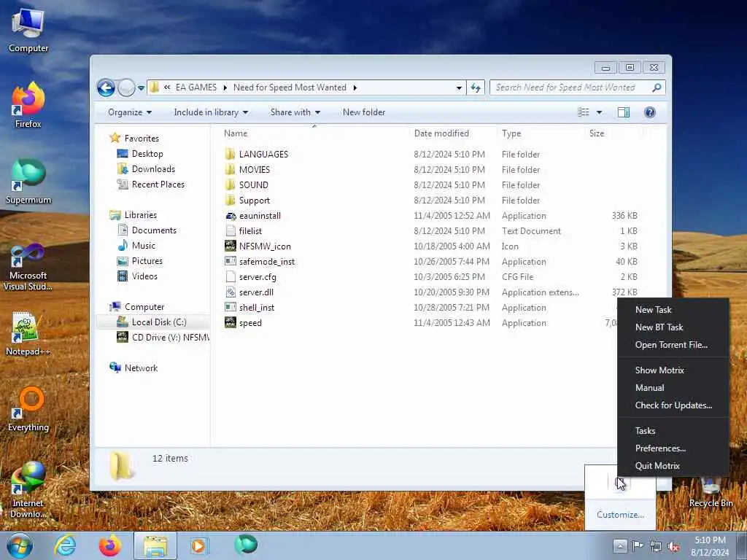
Task: Open Internet Explorer from the taskbar
Action: click(65, 545)
